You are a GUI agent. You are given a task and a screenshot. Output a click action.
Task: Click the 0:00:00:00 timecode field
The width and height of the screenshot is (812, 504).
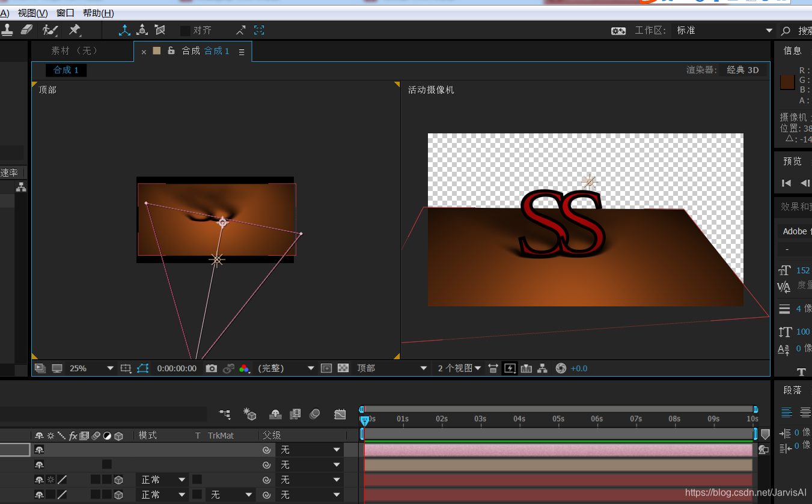pos(177,368)
